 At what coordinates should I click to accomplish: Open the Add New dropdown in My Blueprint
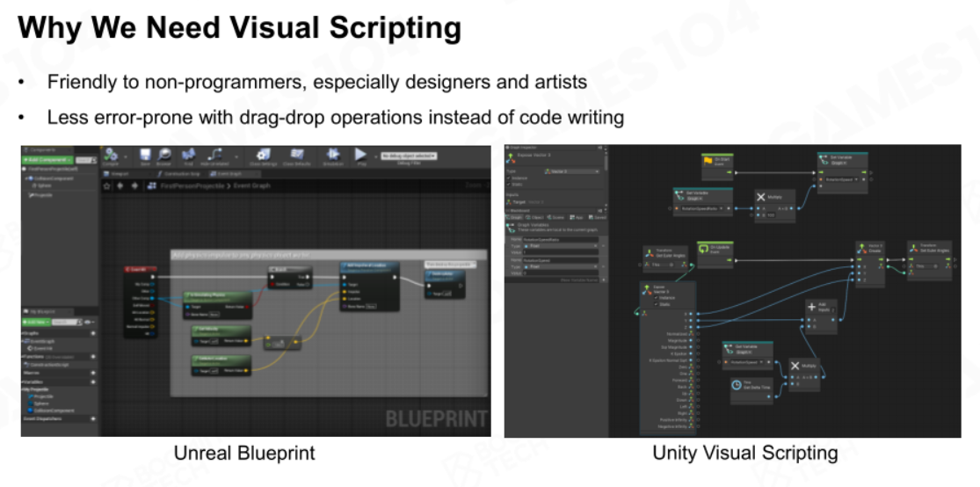(36, 322)
